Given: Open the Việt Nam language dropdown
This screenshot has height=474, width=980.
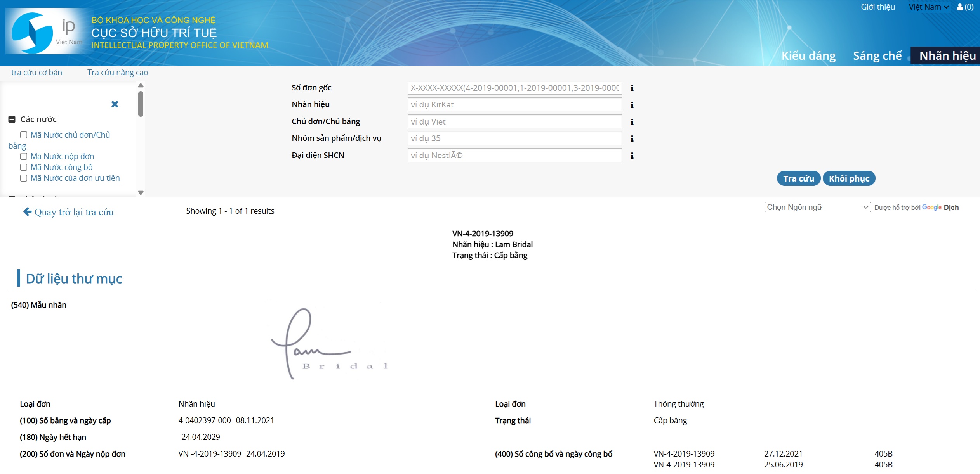Looking at the screenshot, I should (928, 7).
